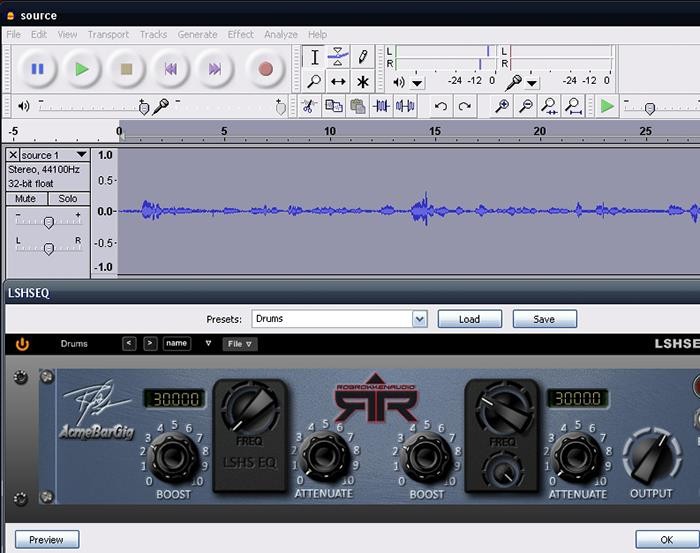The image size is (700, 553).
Task: Open the Generate menu
Action: click(197, 34)
